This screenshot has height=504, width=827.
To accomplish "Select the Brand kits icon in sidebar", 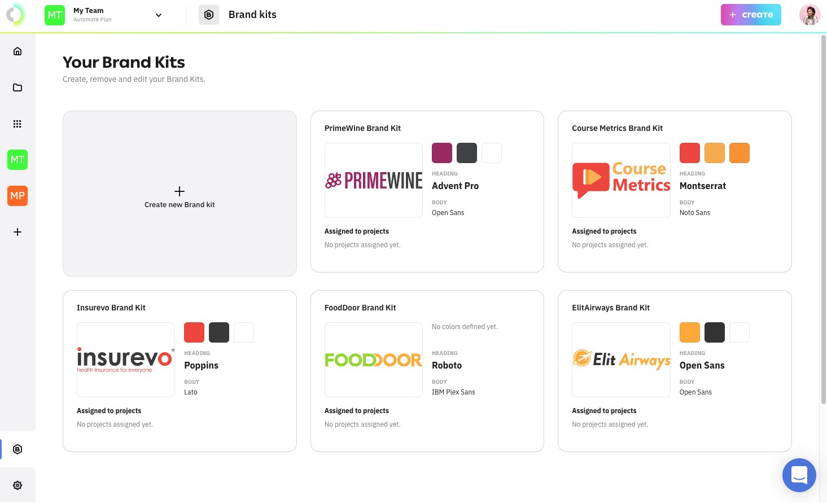I will tap(17, 449).
